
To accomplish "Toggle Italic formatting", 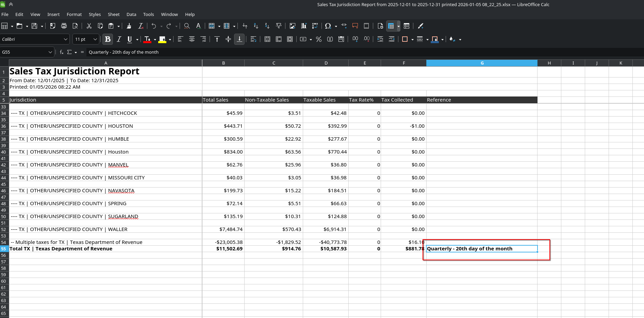I will tap(119, 39).
